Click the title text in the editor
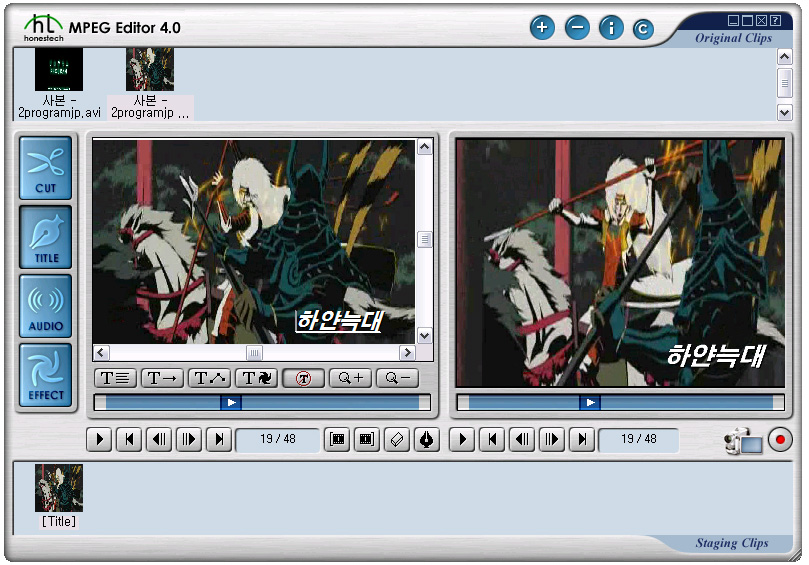This screenshot has width=809, height=565. pyautogui.click(x=339, y=321)
